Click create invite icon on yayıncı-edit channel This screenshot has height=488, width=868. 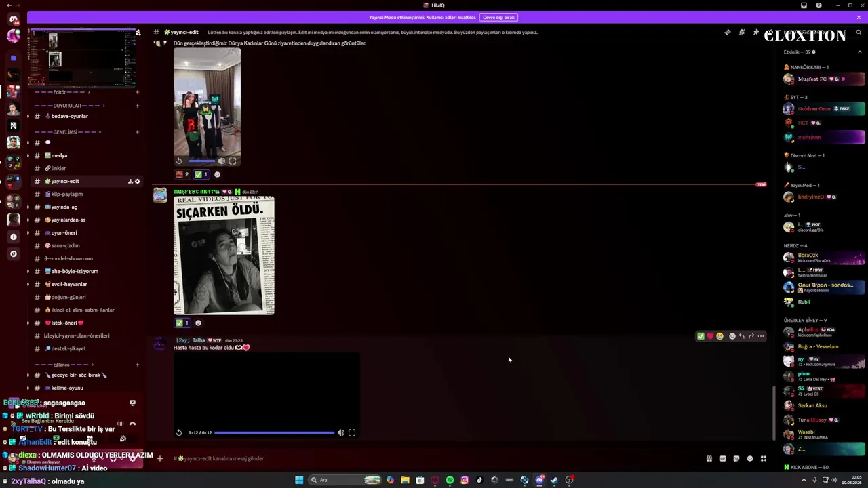(130, 181)
